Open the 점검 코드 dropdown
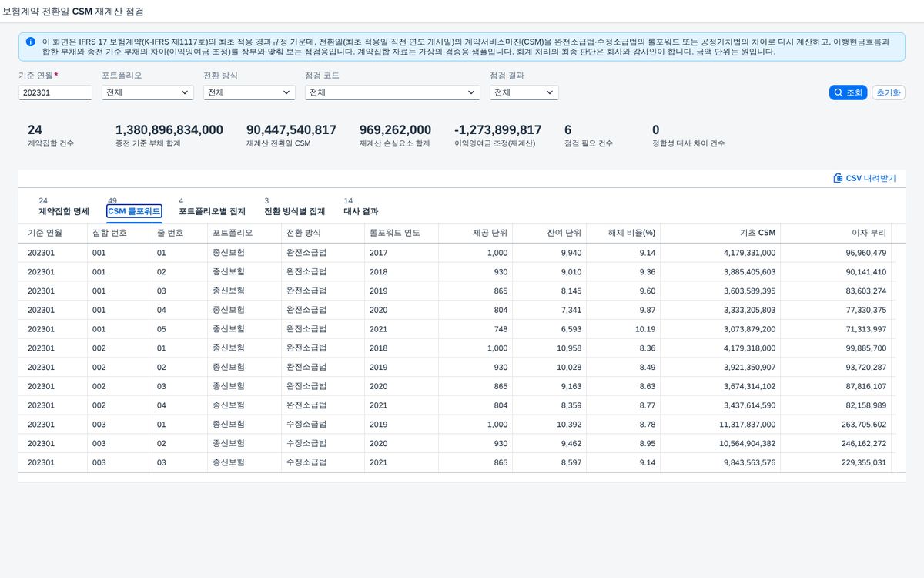 coord(393,92)
